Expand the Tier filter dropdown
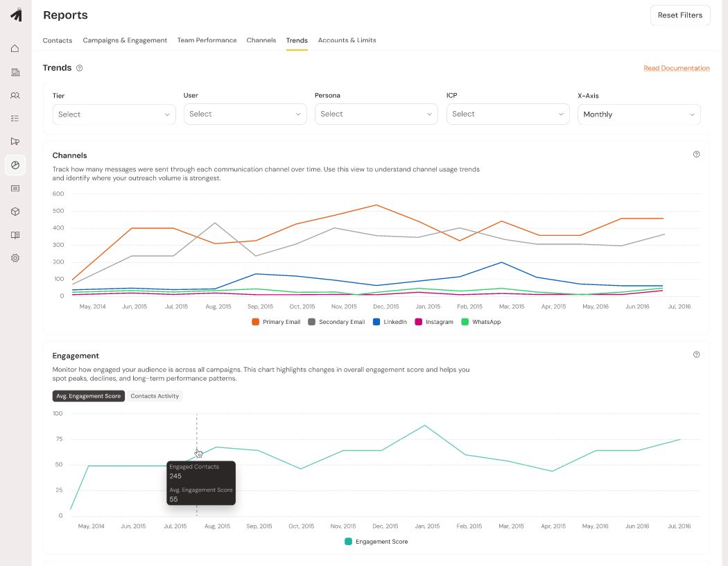 click(114, 114)
